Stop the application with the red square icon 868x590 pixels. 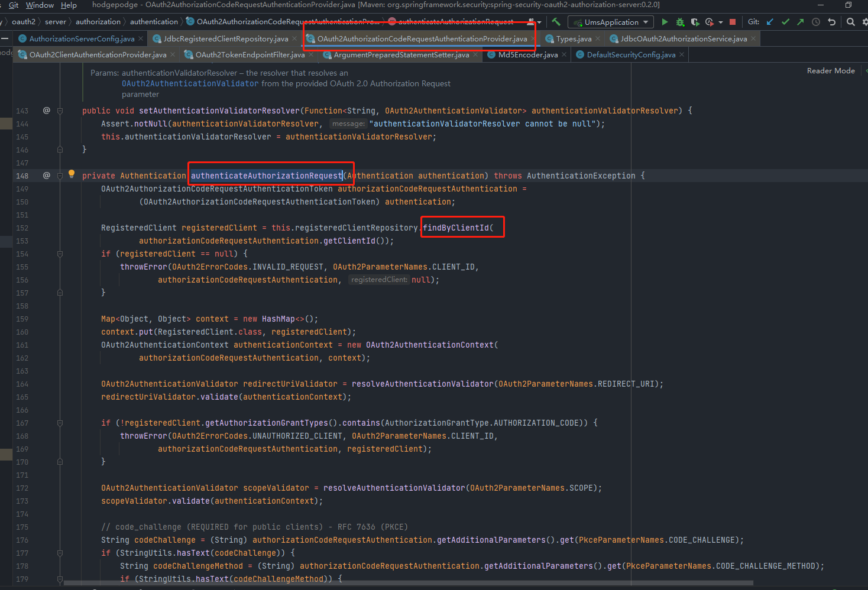tap(733, 21)
